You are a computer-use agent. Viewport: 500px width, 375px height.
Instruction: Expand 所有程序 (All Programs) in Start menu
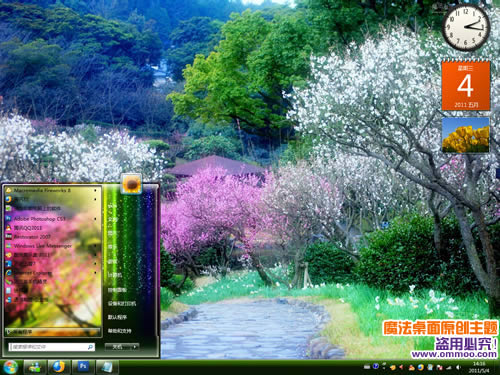tap(53, 332)
